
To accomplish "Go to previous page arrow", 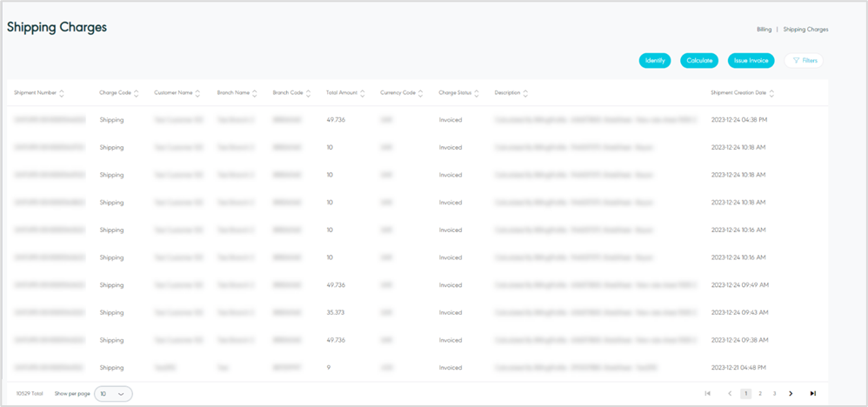I will pos(729,393).
